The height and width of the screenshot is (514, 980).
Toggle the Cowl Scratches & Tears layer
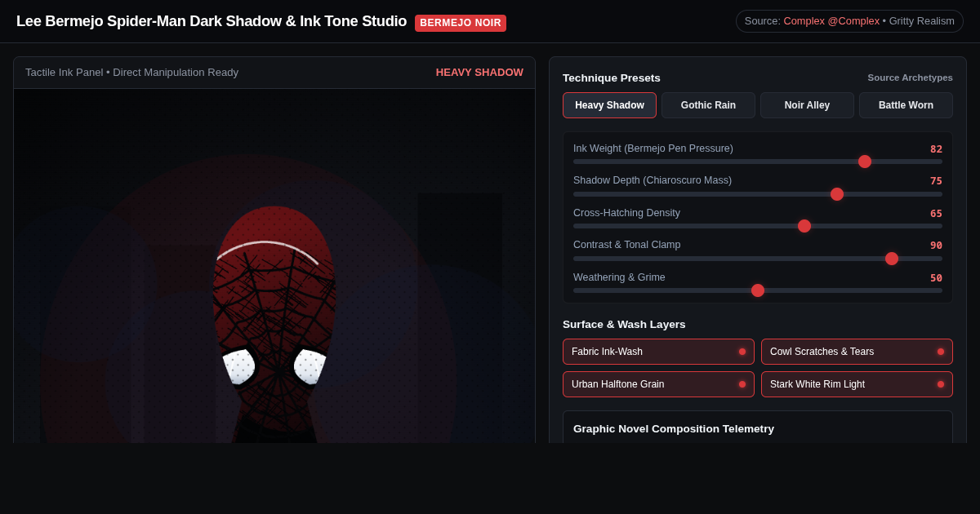(x=857, y=352)
